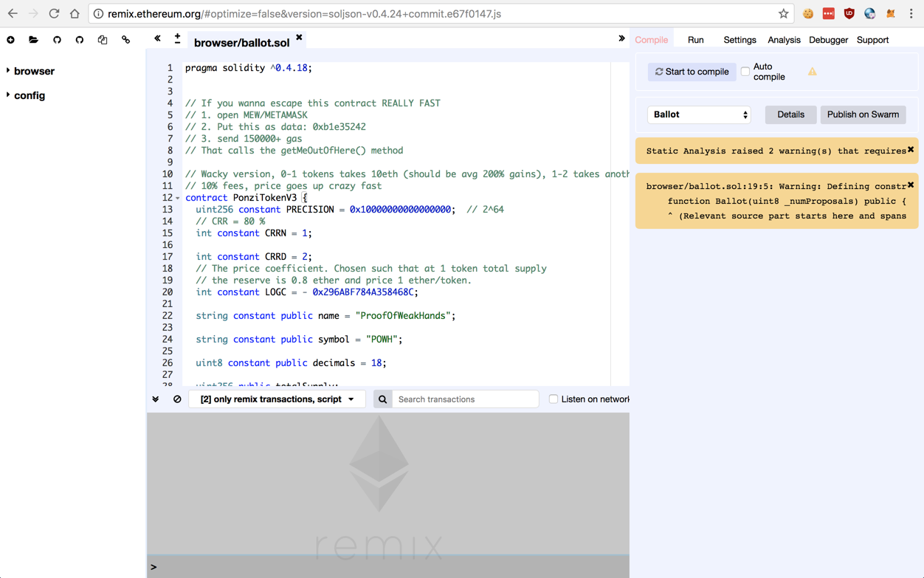This screenshot has height=578, width=924.
Task: Click Publish on Swarm button
Action: click(x=863, y=114)
